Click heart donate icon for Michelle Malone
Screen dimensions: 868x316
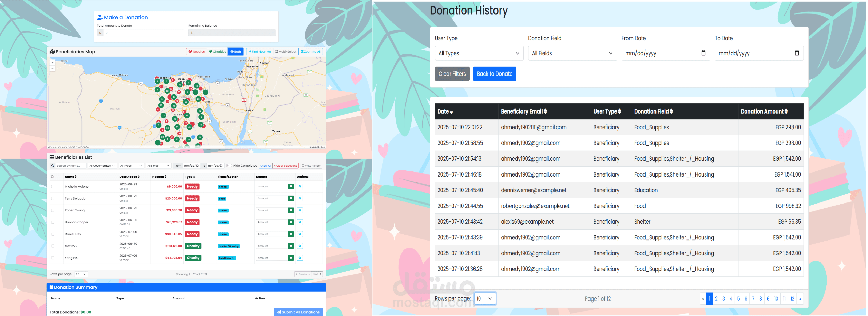tap(291, 186)
